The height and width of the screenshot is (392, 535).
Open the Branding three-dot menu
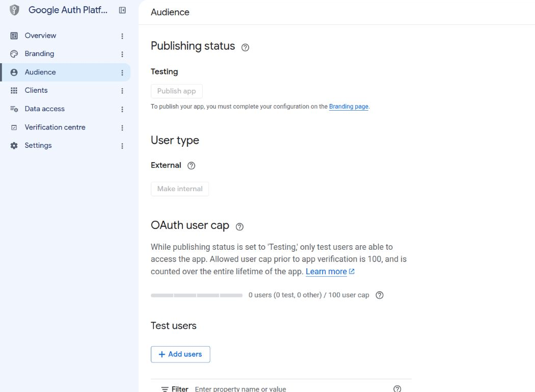coord(122,55)
